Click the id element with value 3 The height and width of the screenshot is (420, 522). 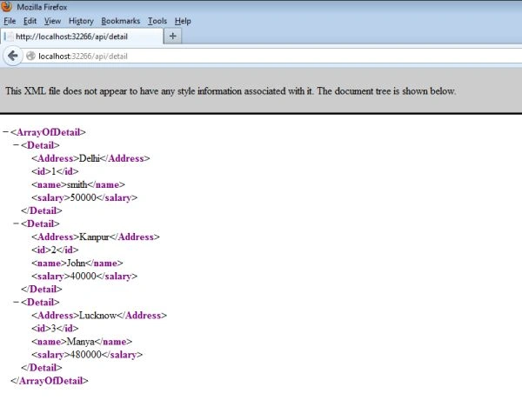coord(55,329)
